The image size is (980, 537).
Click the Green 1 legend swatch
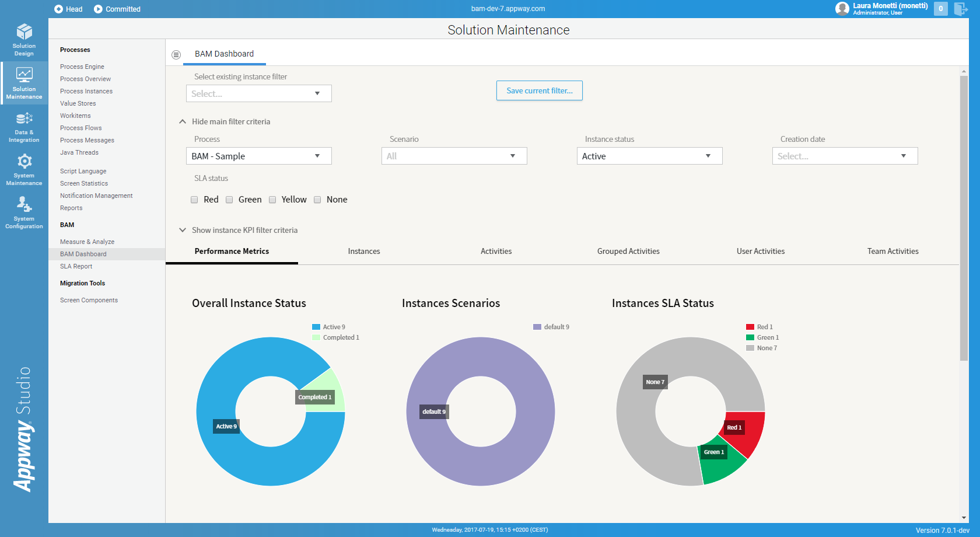(750, 337)
